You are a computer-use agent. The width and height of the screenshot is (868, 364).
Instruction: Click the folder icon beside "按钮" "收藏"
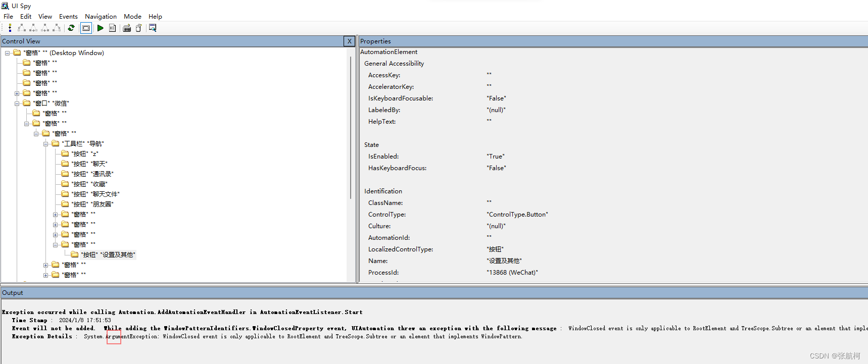(65, 184)
